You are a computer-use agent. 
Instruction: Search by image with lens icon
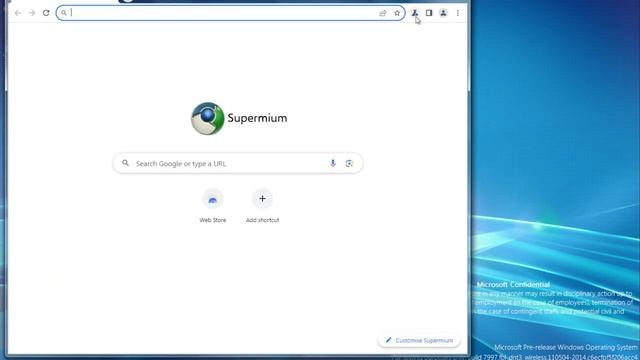tap(349, 163)
